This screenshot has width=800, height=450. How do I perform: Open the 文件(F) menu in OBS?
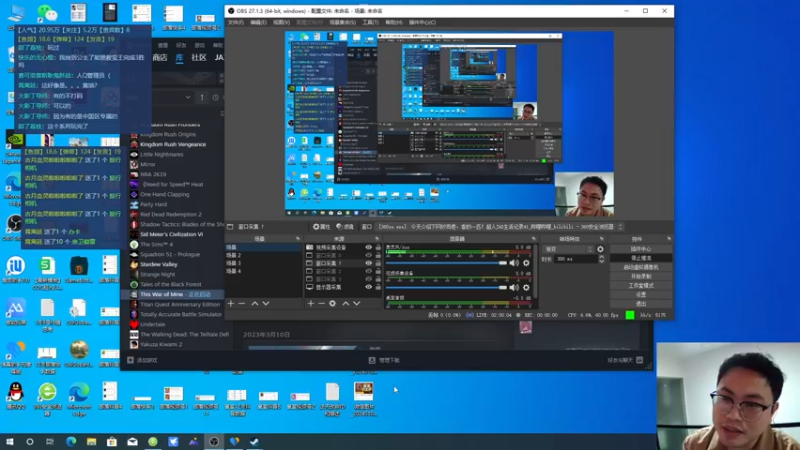tap(236, 22)
